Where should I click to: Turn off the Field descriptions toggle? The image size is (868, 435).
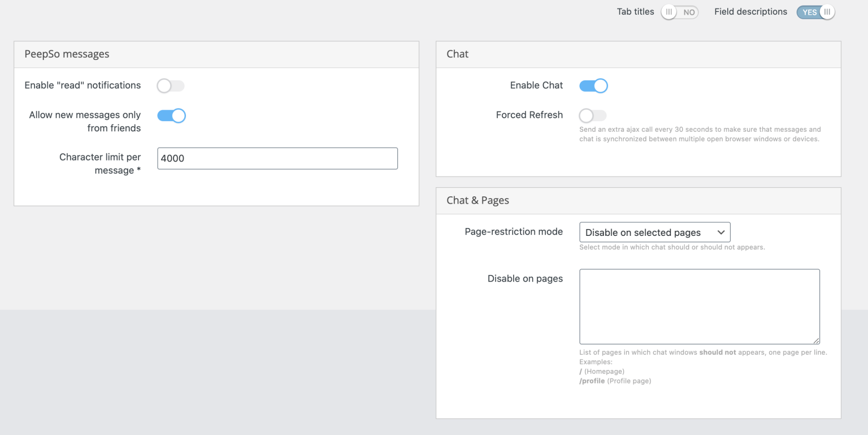815,11
